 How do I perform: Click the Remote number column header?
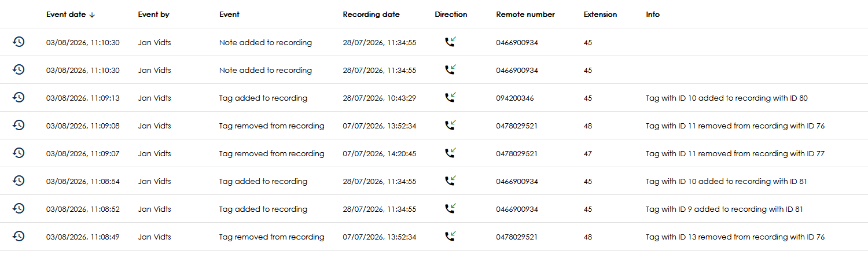coord(525,14)
